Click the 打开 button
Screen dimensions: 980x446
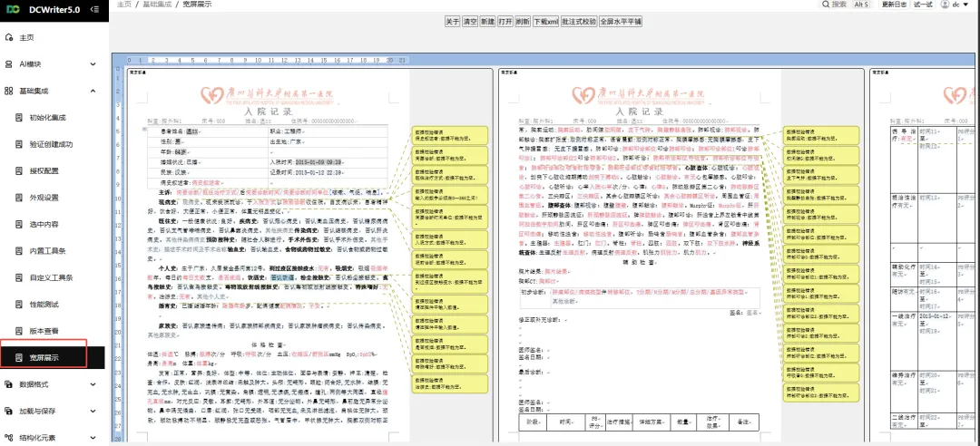tap(505, 21)
